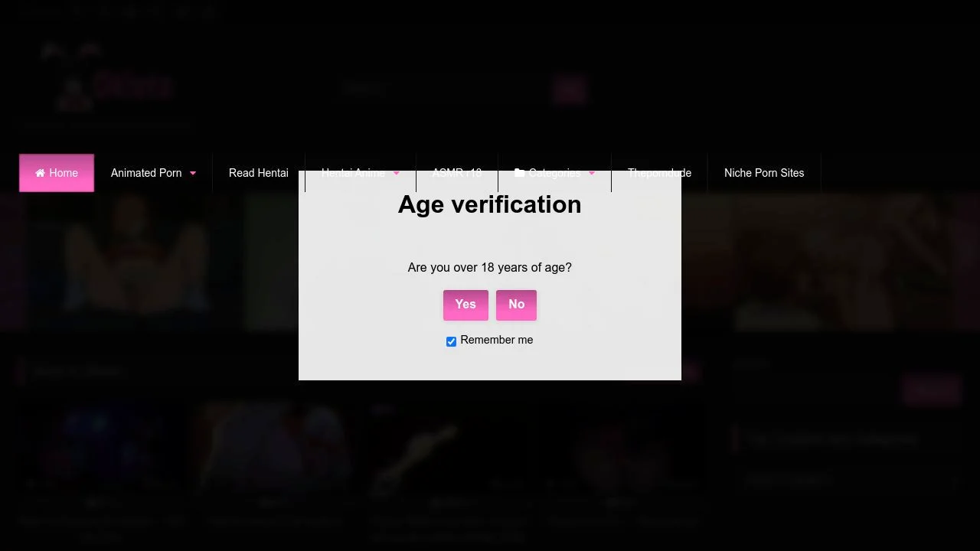Open the first video thumbnail below the dialog

(x=100, y=448)
